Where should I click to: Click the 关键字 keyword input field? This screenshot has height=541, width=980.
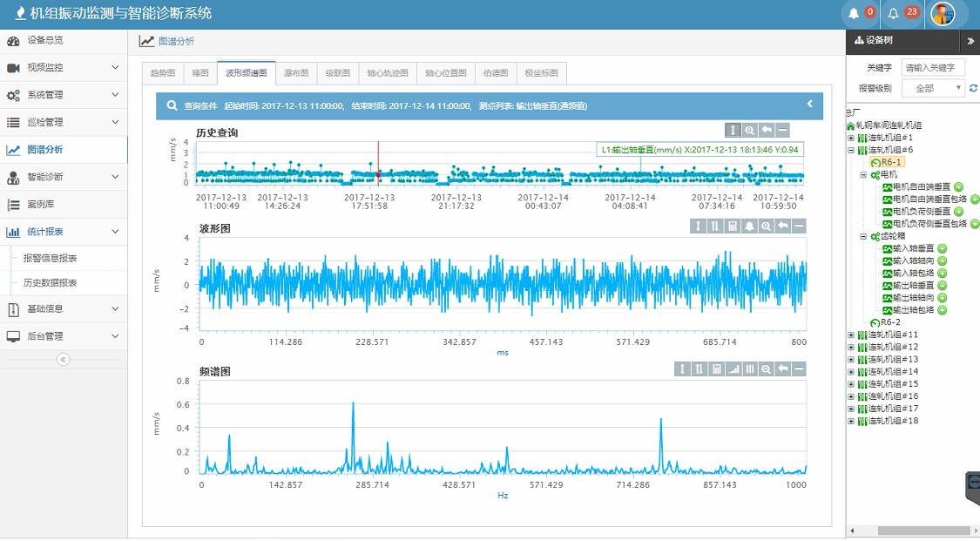(x=933, y=67)
